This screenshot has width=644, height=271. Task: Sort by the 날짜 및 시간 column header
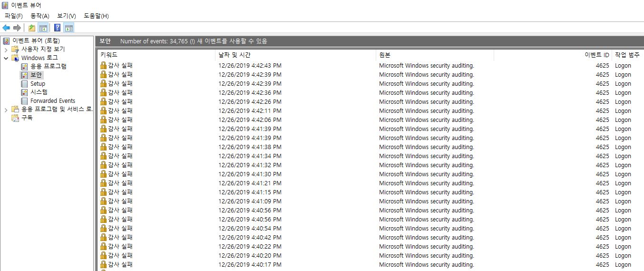point(295,55)
